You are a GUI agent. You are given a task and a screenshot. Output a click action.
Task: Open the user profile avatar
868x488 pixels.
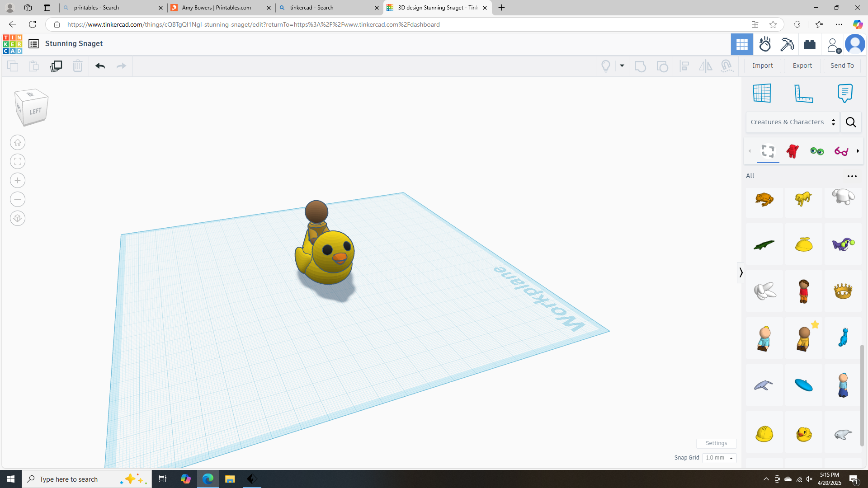tap(855, 44)
